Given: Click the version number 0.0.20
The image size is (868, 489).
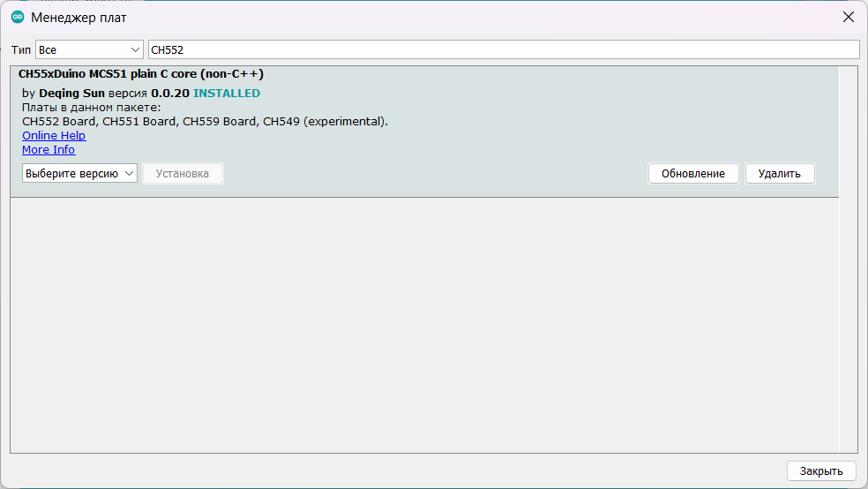Looking at the screenshot, I should pyautogui.click(x=170, y=93).
